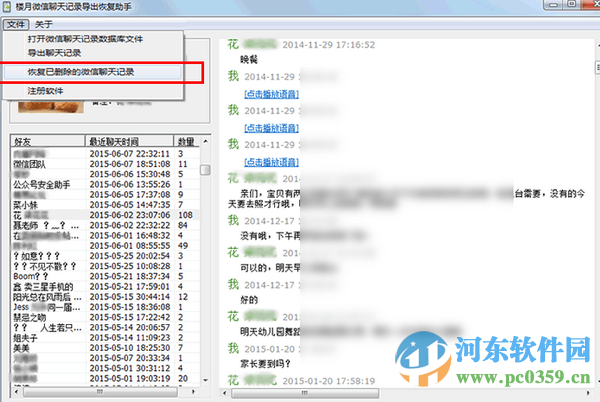Image resolution: width=600 pixels, height=402 pixels.
Task: Play the second 点击播放语音 voice link
Action: (271, 128)
